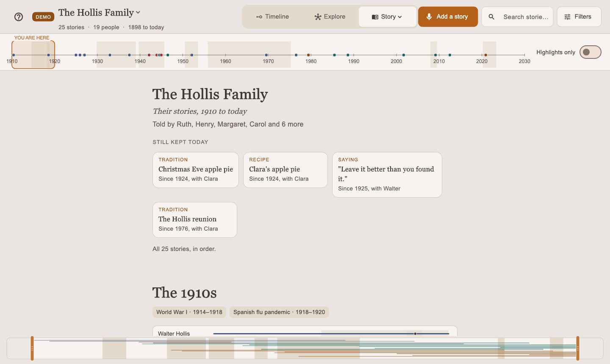Click the magnifying glass search icon
Viewport: 610px width, 364px height.
pos(491,17)
